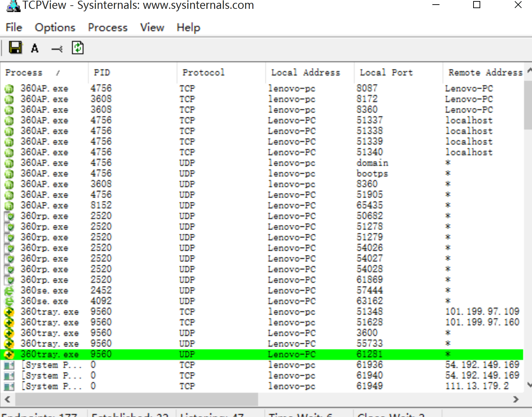
Task: Click 360rp.exe icon in port 61869 row
Action: (9, 280)
